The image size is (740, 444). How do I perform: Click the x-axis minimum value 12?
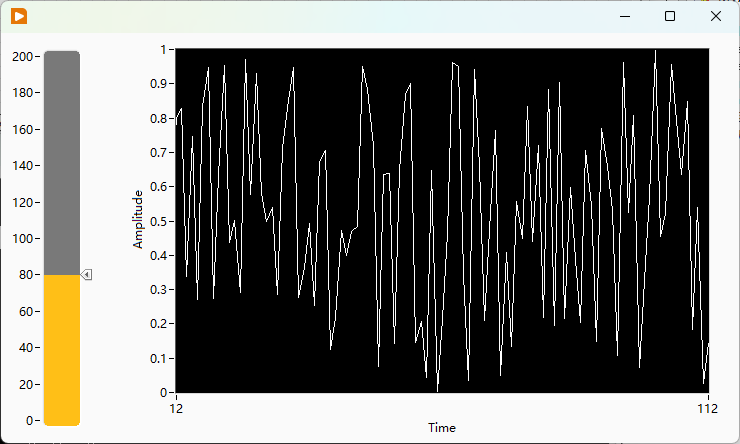176,409
